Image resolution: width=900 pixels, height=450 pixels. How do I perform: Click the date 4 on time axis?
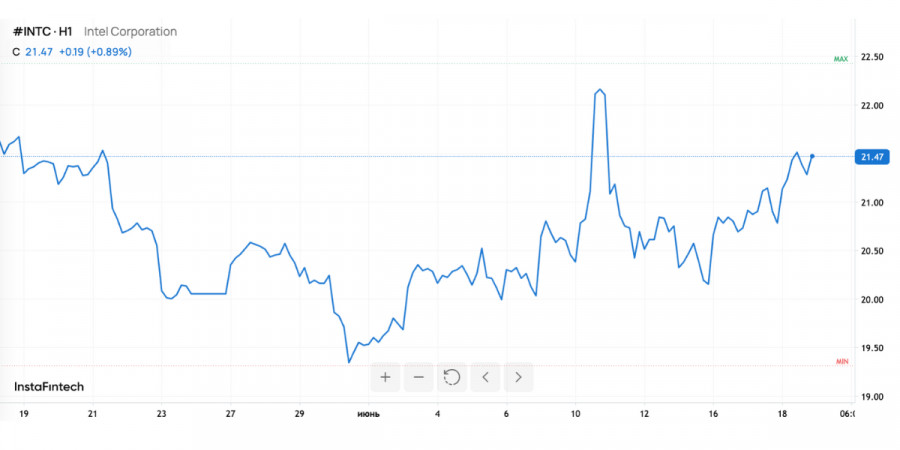(x=437, y=413)
